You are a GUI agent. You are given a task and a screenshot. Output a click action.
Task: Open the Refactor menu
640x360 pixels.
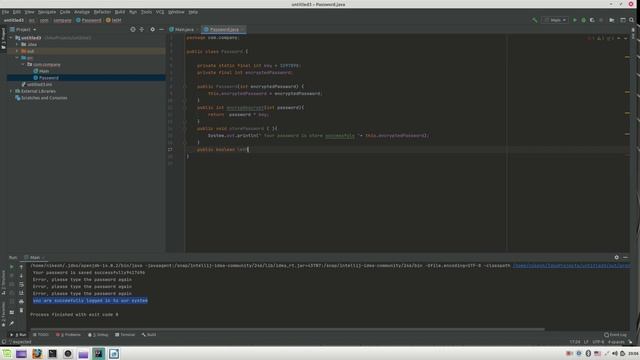click(102, 12)
